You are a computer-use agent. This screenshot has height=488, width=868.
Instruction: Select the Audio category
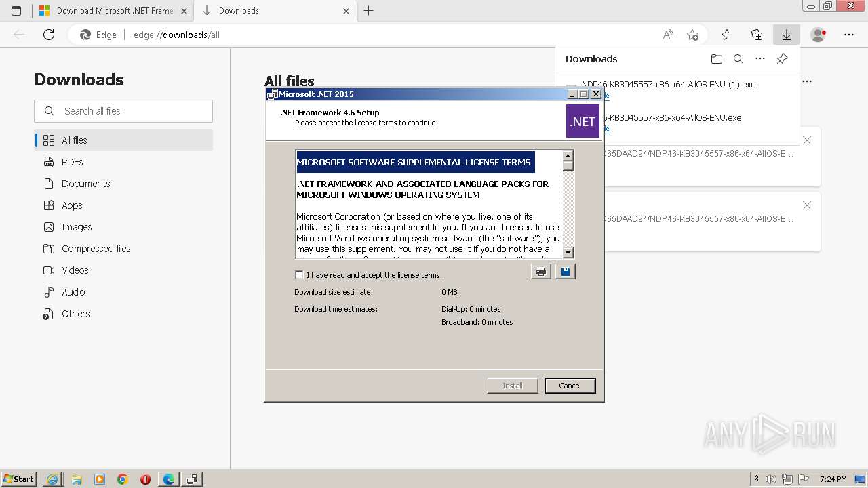pos(123,292)
